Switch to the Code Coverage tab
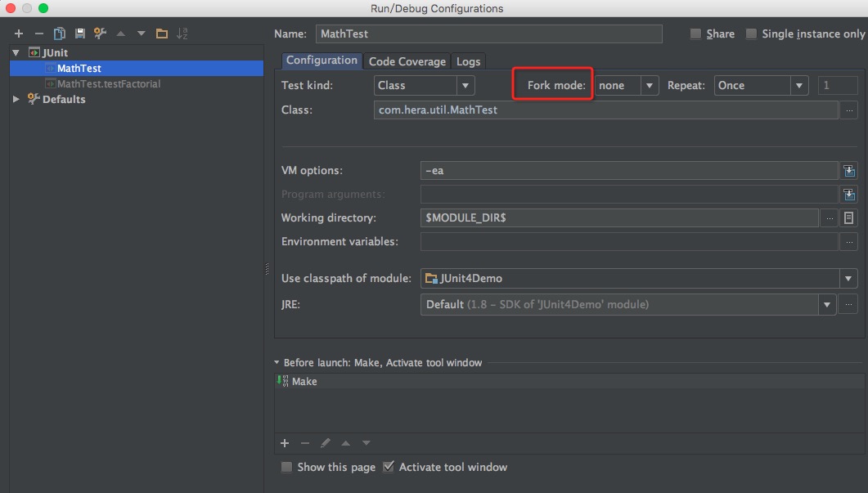 pyautogui.click(x=407, y=61)
